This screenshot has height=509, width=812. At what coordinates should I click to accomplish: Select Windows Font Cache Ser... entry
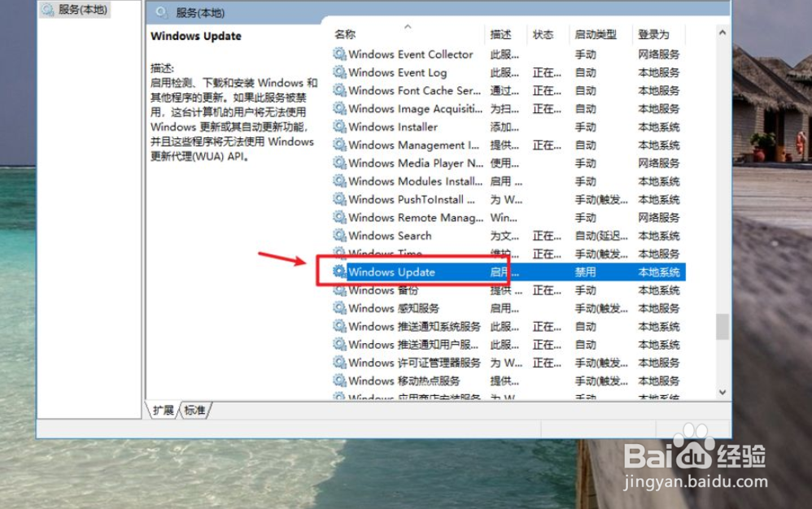click(x=414, y=90)
